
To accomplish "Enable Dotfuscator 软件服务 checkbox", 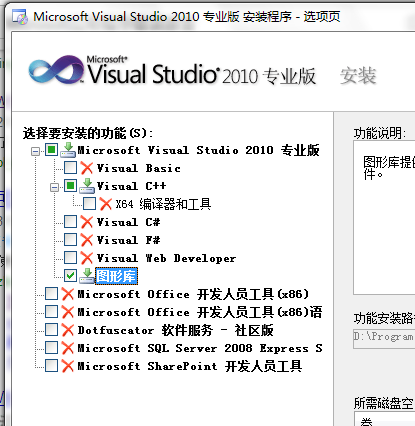I will point(51,330).
